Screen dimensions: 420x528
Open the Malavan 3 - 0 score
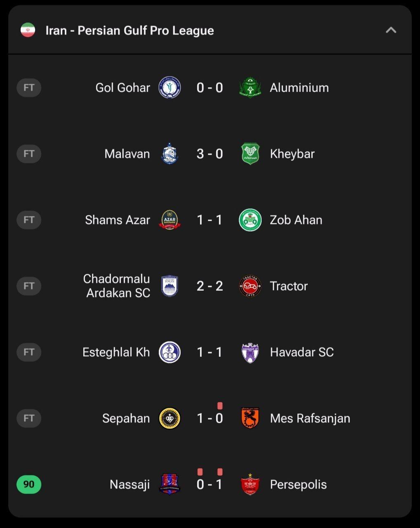pos(210,154)
